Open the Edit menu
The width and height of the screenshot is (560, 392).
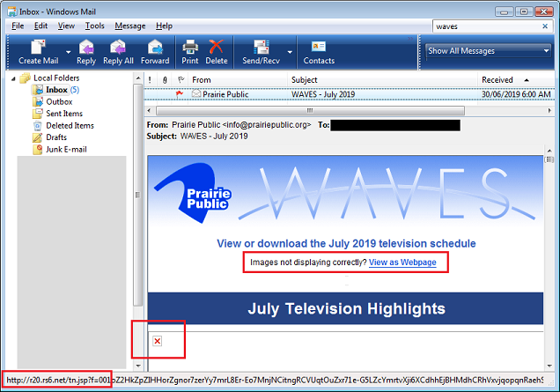point(41,26)
